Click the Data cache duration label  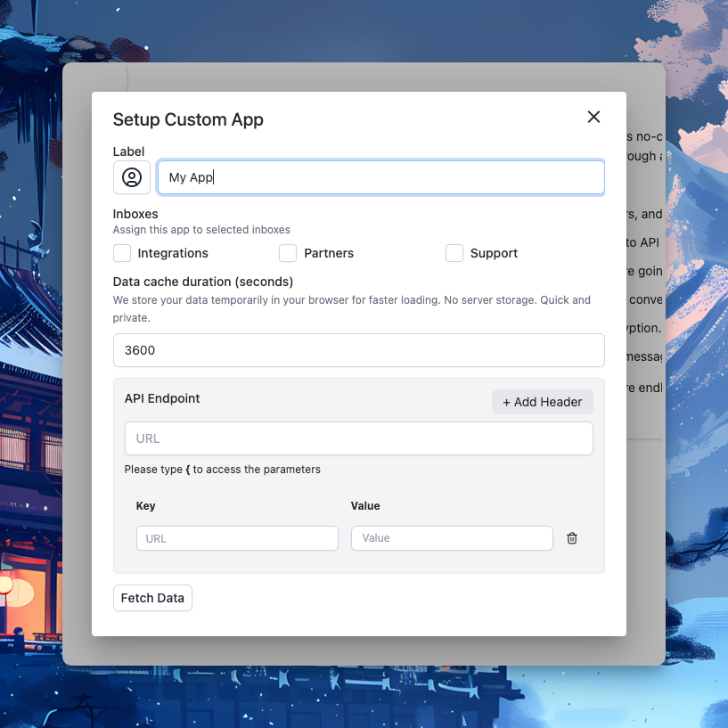pyautogui.click(x=203, y=282)
